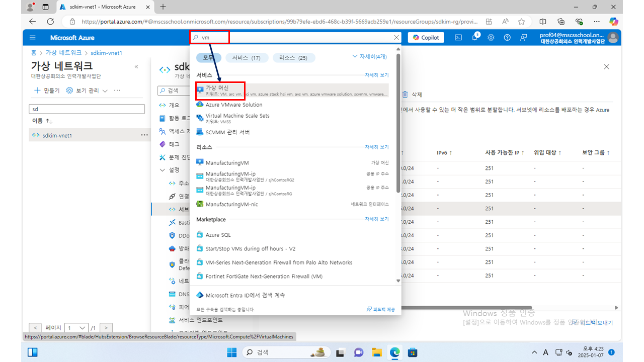Select Virtual Machine Scale Sets result
The height and width of the screenshot is (362, 644).
point(237,118)
